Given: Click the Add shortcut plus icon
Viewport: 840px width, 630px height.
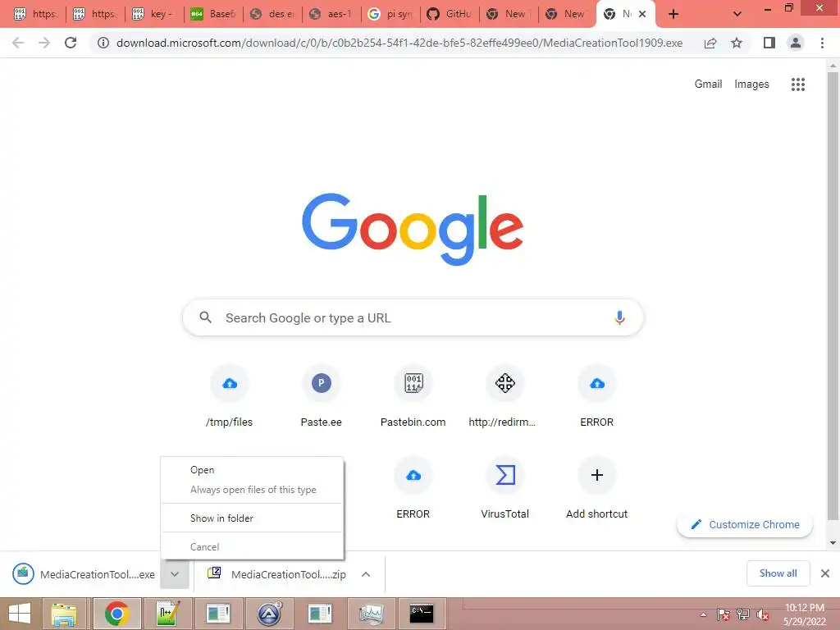Looking at the screenshot, I should (597, 475).
